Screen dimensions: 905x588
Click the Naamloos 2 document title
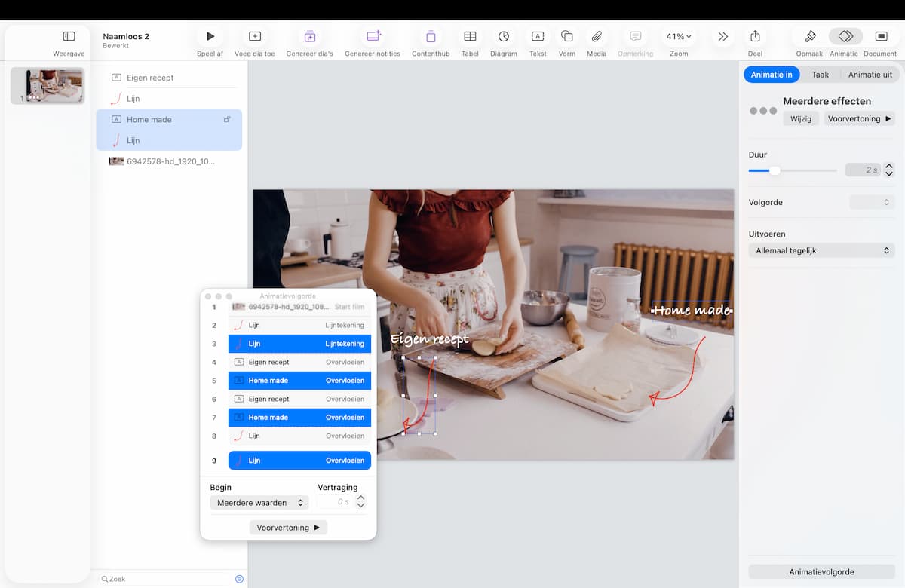point(126,36)
